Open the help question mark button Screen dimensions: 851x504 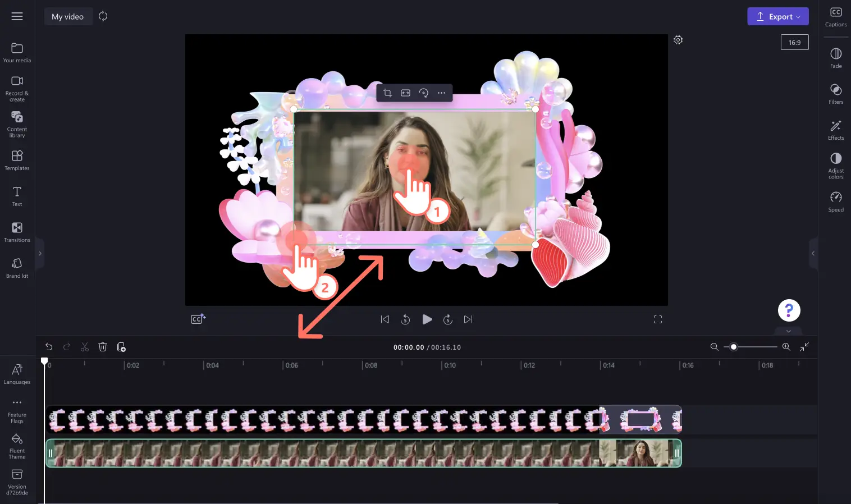click(789, 310)
